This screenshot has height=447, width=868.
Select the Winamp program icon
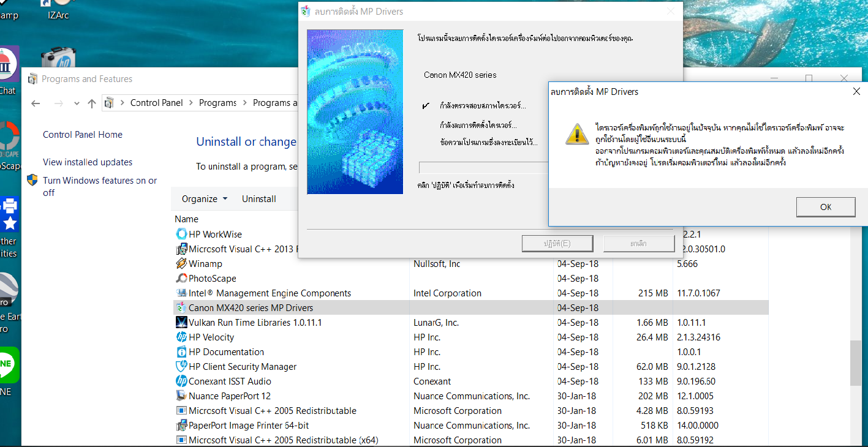[x=181, y=263]
